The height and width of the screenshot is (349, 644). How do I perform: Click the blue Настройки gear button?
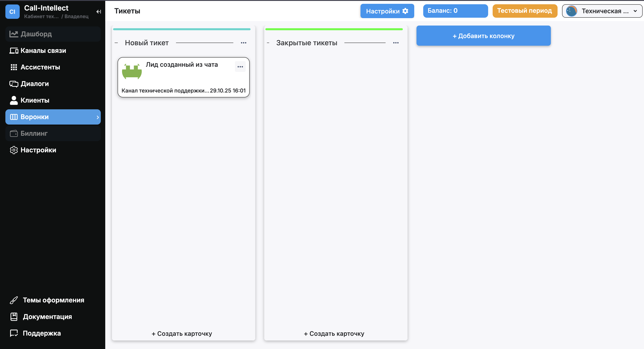(x=387, y=11)
